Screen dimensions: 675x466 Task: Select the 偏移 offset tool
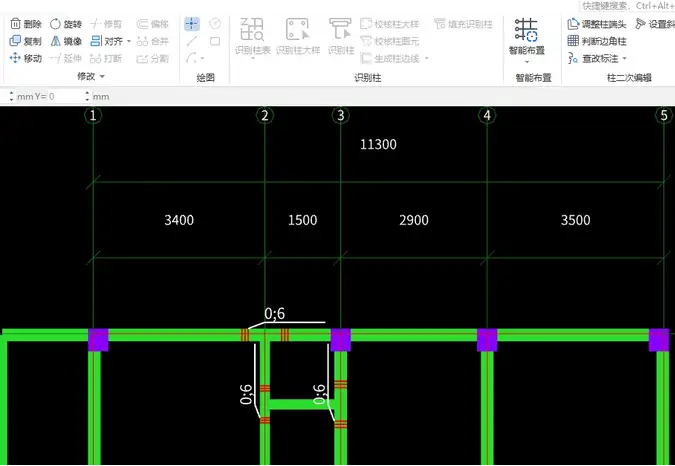click(x=152, y=24)
